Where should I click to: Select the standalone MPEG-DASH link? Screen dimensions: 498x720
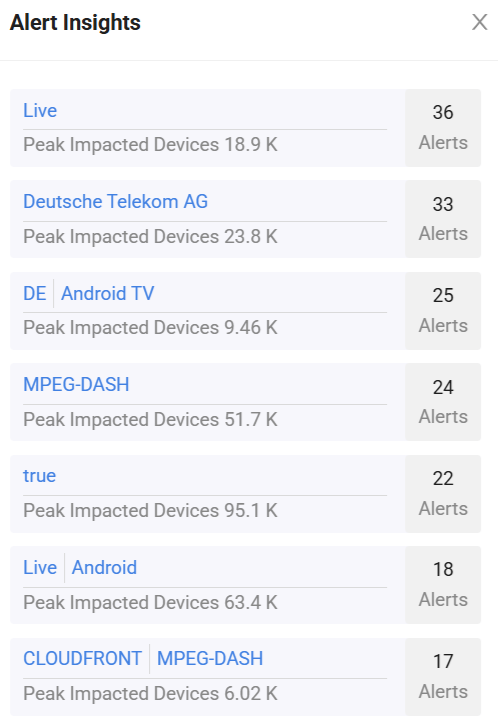(x=76, y=384)
